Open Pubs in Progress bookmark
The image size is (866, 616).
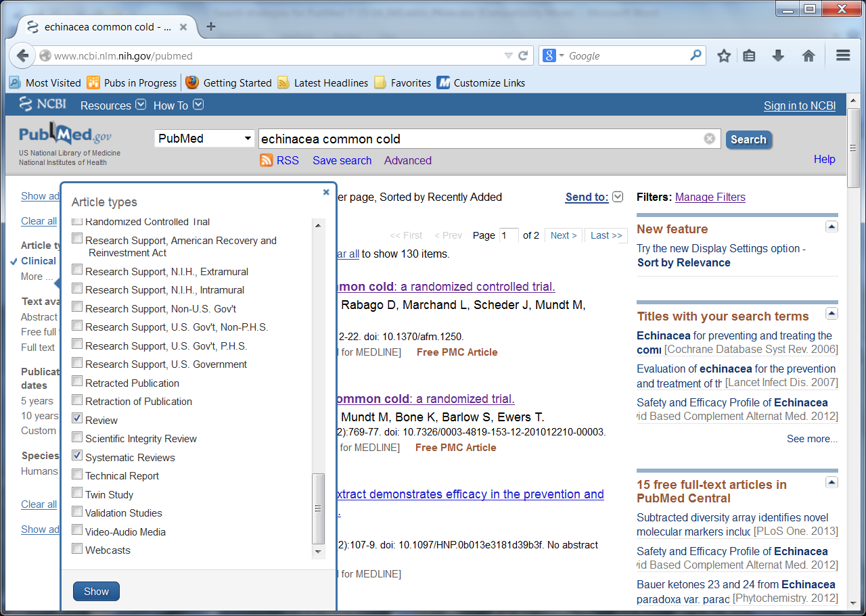point(132,82)
